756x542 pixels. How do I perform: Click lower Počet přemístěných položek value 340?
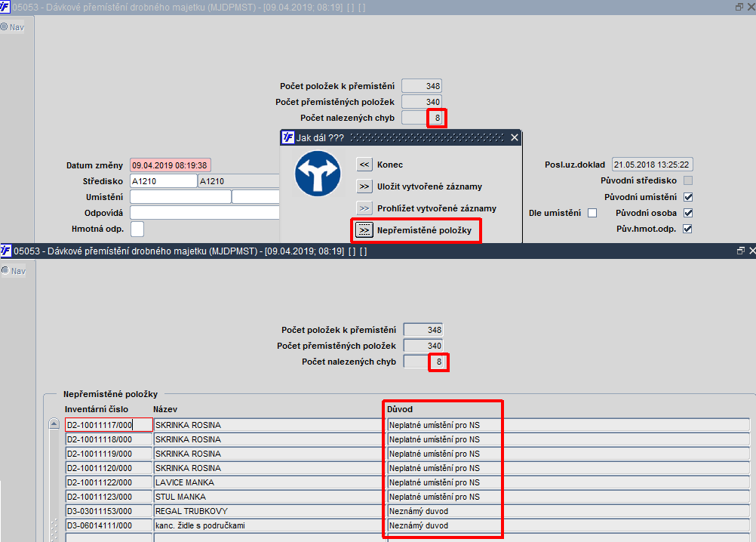pos(423,346)
